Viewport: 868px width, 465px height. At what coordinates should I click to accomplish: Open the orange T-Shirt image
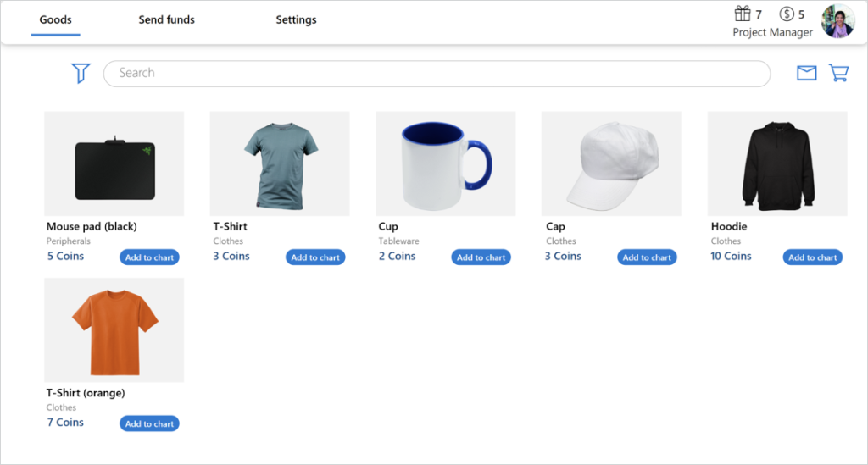tap(114, 330)
